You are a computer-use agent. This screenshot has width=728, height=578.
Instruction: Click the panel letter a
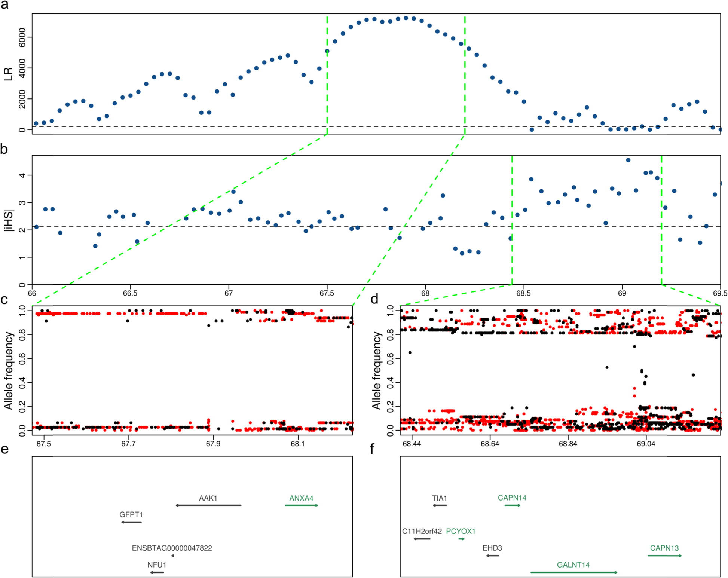(4, 5)
